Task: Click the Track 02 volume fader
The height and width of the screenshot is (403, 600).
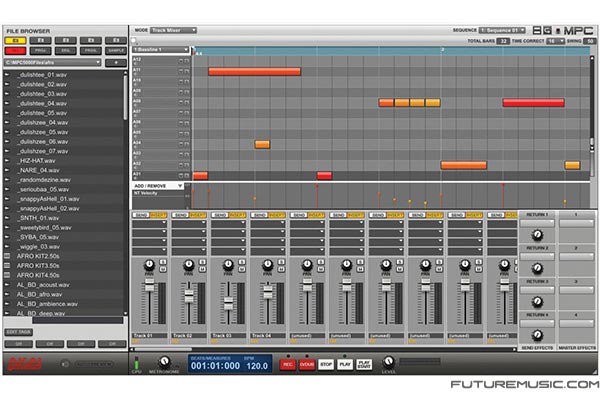Action: 189,296
